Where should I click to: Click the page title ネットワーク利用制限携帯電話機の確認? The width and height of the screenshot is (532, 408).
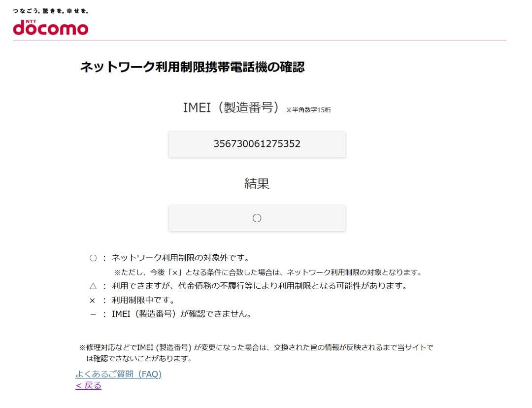click(x=193, y=67)
